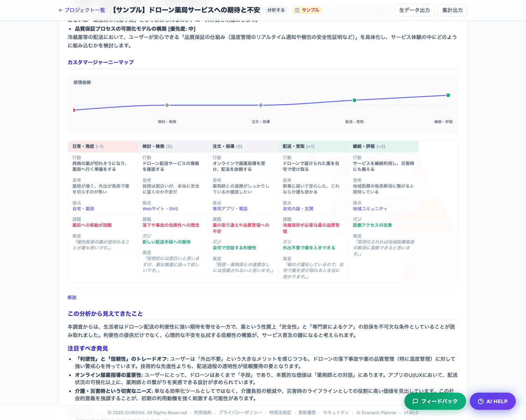This screenshot has width=526, height=420.
Task: Select the 継続・評価 green point on curve
Action: tap(448, 95)
